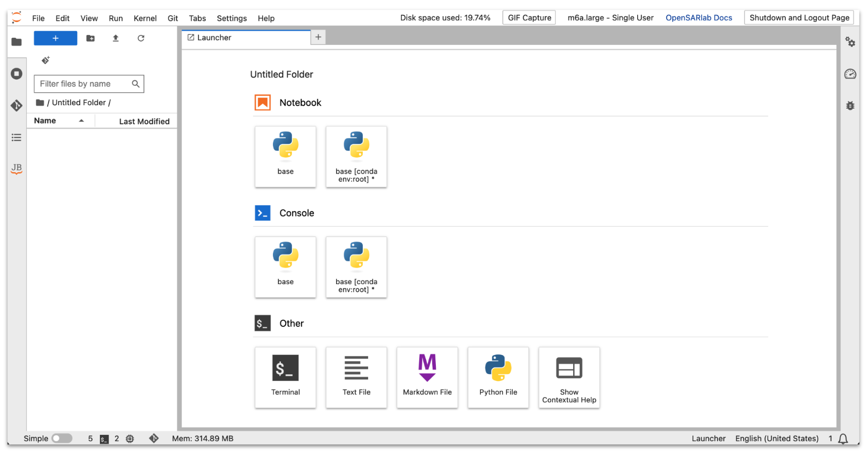Launch a new Terminal
868x452 pixels.
285,377
